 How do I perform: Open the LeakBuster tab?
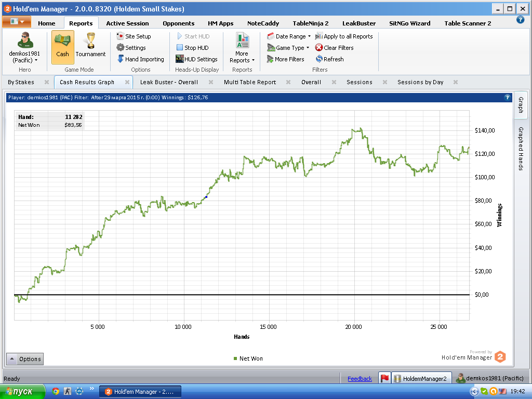(359, 23)
